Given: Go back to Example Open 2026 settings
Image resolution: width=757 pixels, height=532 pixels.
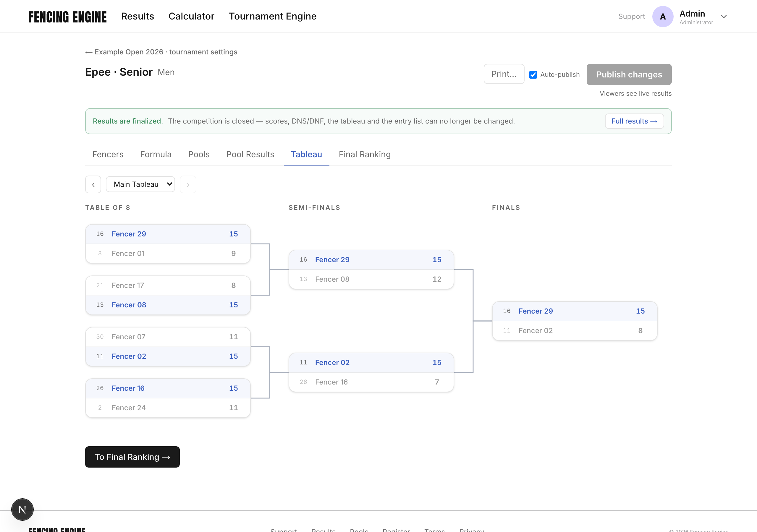Looking at the screenshot, I should click(x=161, y=52).
